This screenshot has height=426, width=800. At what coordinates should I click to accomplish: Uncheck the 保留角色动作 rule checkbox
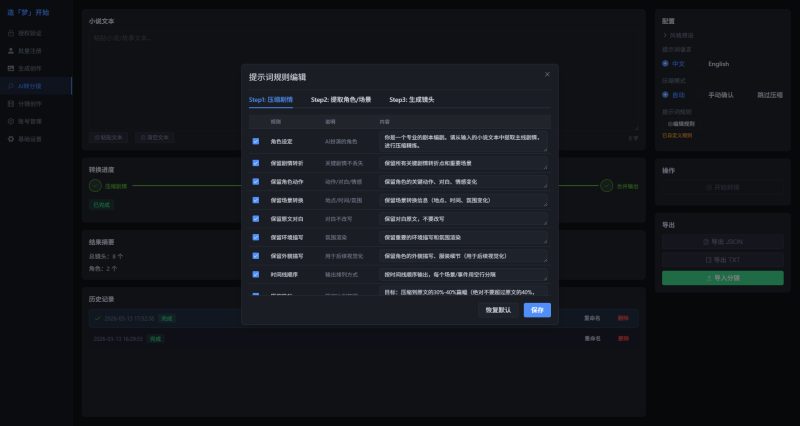[256, 182]
